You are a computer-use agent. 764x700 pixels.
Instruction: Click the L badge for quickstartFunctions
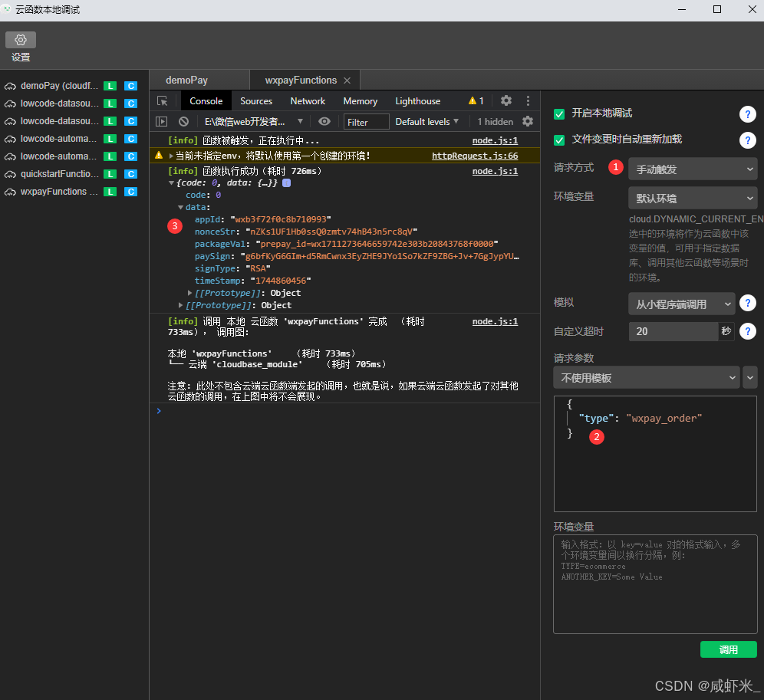click(110, 174)
